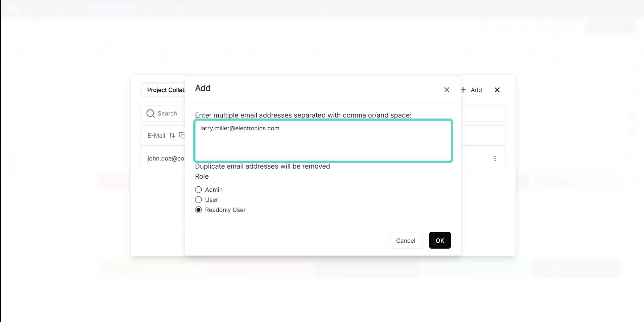Sort the E-Mail column using arrows icon
Viewport: 644px width, 322px height.
coord(172,135)
